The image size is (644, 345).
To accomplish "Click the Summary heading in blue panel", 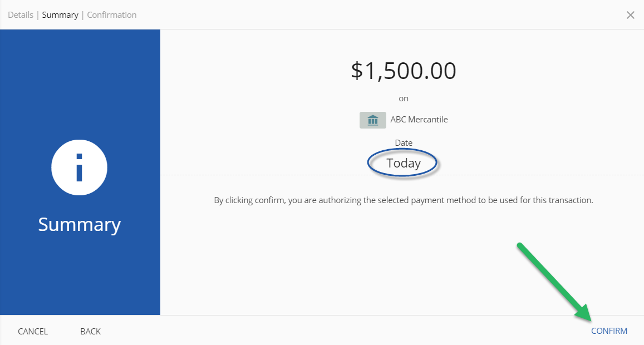I will (x=79, y=224).
